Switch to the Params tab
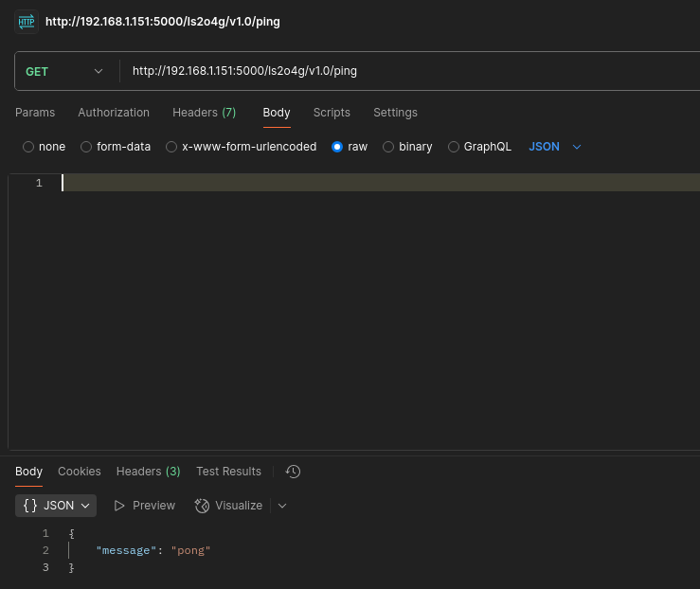 click(35, 113)
